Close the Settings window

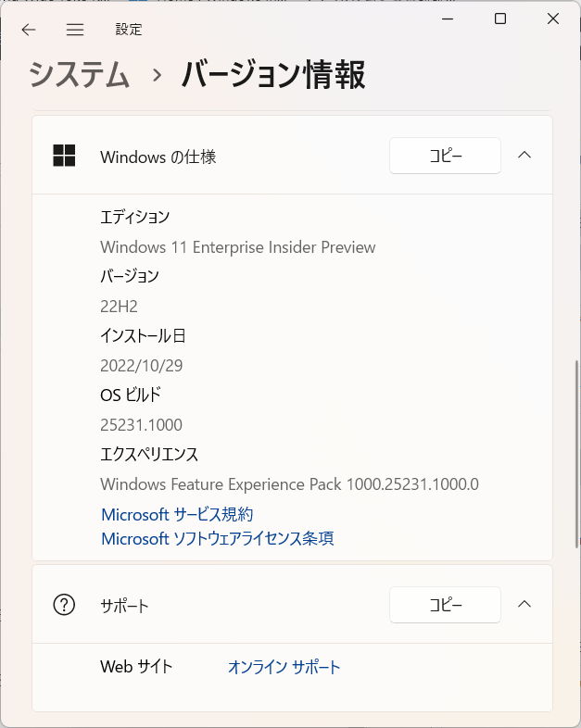(x=552, y=19)
